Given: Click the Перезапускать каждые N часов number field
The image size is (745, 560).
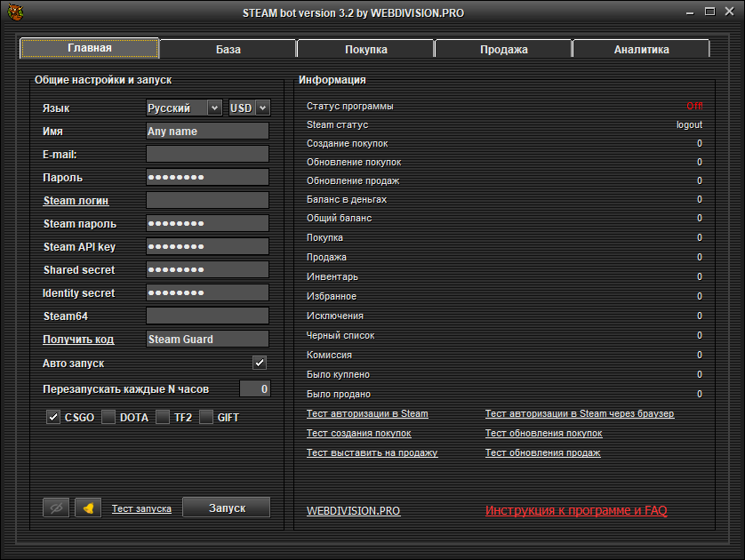Looking at the screenshot, I should tap(254, 388).
